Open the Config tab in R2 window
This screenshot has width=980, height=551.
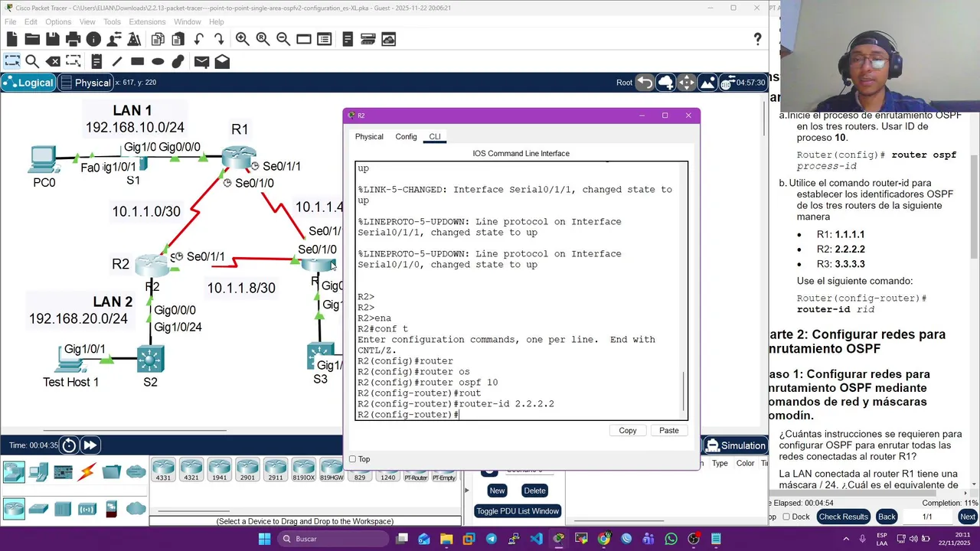tap(406, 136)
